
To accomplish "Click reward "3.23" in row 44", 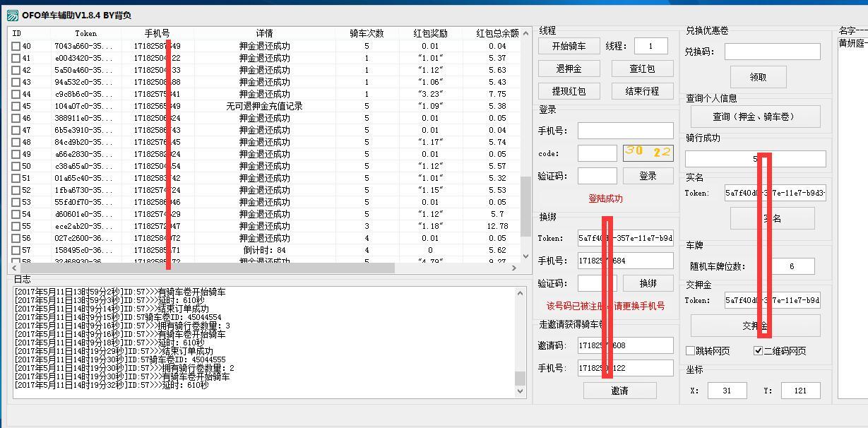I will coord(430,94).
